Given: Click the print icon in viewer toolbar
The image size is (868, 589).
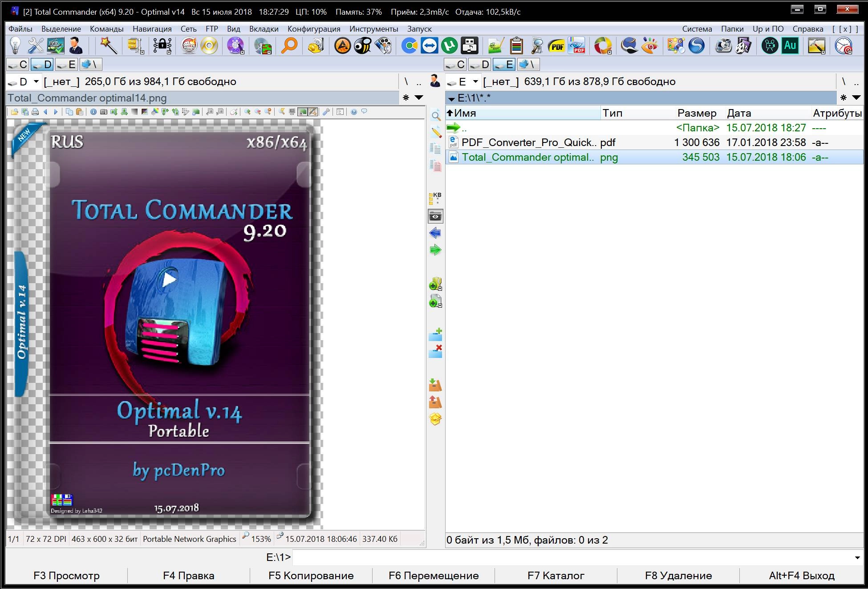Looking at the screenshot, I should [35, 112].
